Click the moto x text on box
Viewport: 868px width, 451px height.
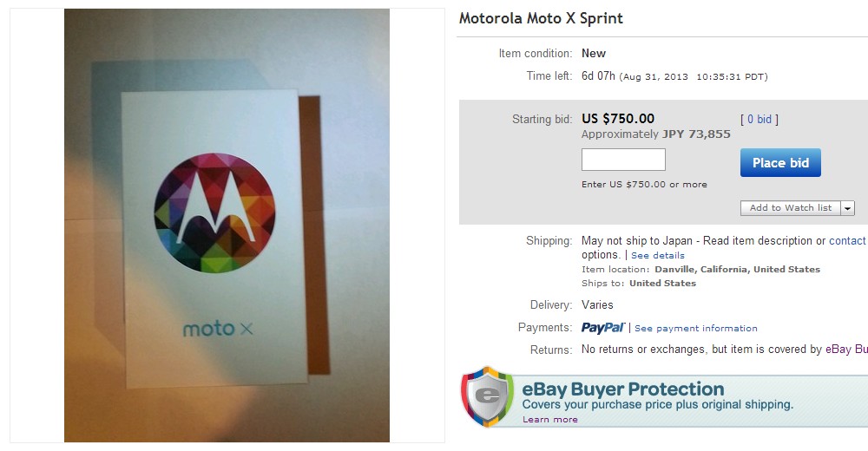click(x=218, y=329)
